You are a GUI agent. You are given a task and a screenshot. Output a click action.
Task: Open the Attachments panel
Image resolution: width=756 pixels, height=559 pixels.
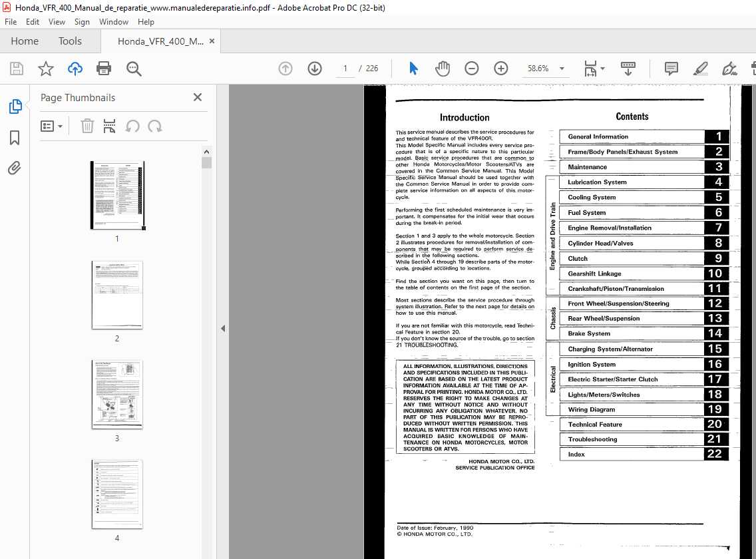pos(15,168)
